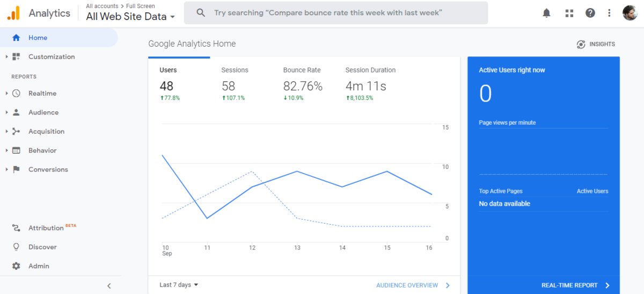Image resolution: width=644 pixels, height=294 pixels.
Task: Click the notifications bell icon
Action: pos(546,13)
